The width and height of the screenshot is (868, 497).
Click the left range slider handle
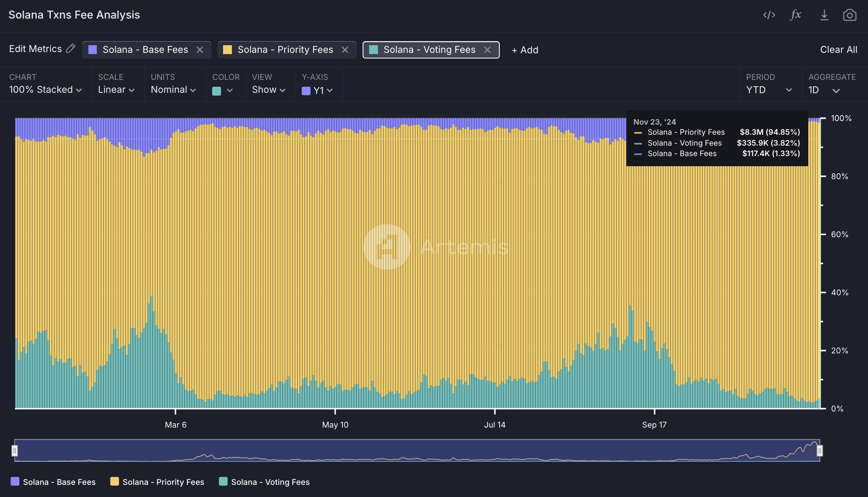coord(15,450)
